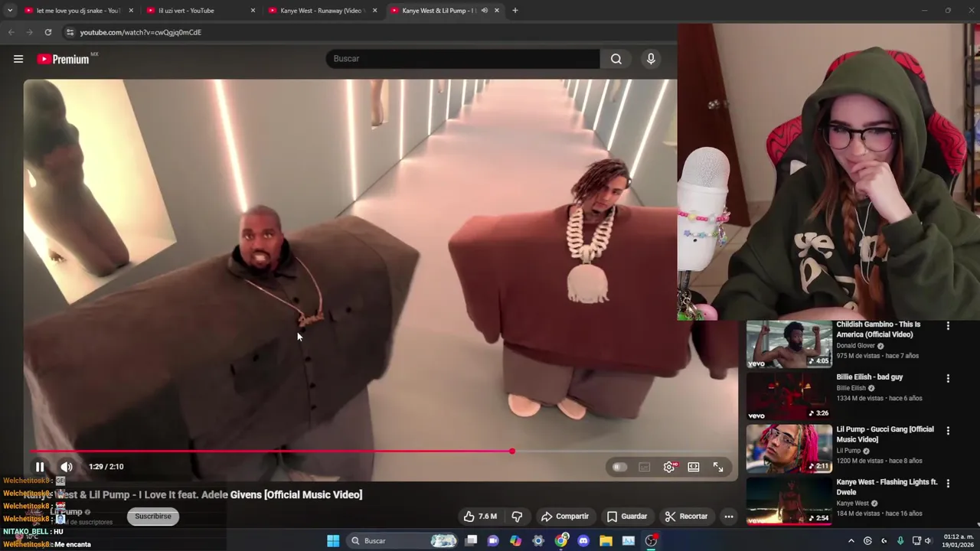Type in the Buscar YouTube search field

click(463, 59)
